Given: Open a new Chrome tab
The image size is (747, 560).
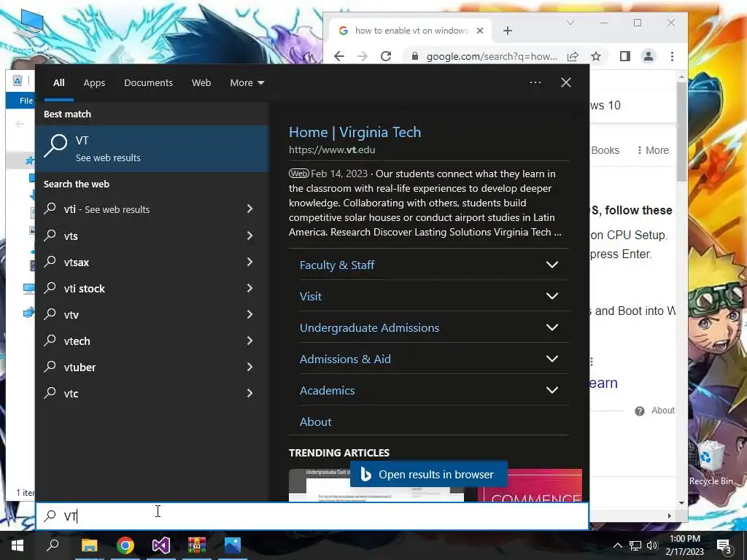Looking at the screenshot, I should 508,31.
